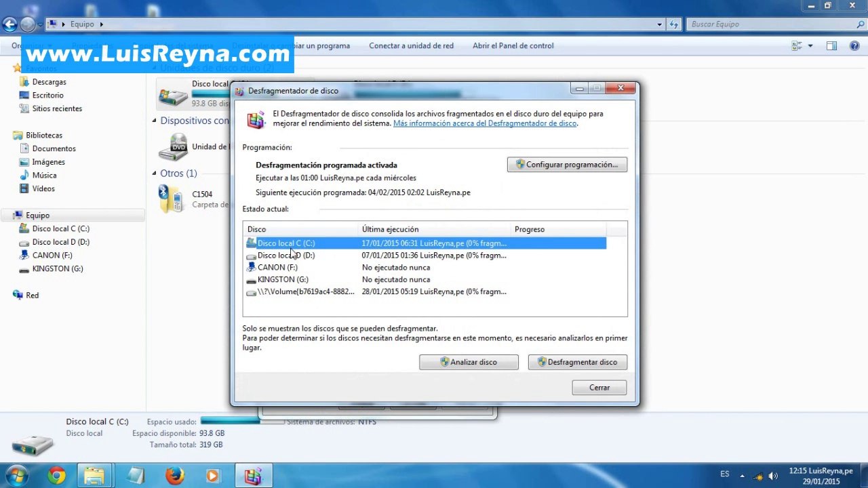Close the dialog with the Cerrar button
868x488 pixels.
[599, 388]
